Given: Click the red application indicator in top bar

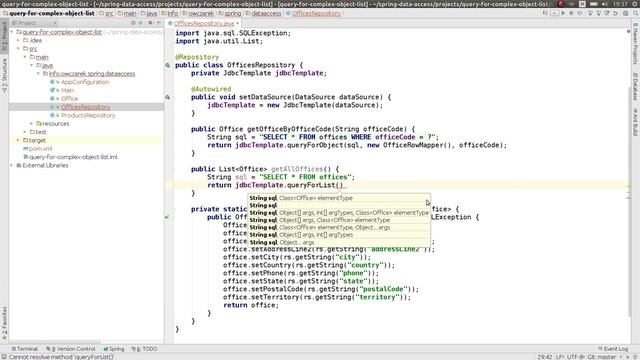Looking at the screenshot, I should (561, 4).
